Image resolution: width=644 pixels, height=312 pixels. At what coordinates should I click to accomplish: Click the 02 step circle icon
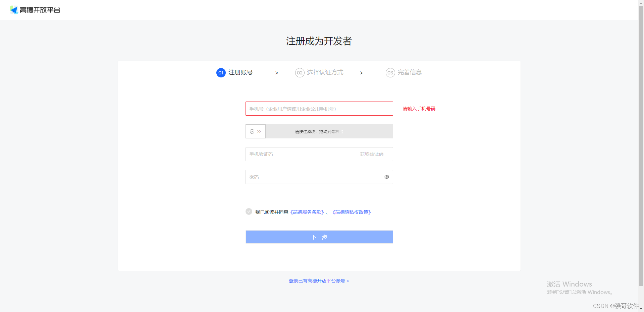click(300, 73)
